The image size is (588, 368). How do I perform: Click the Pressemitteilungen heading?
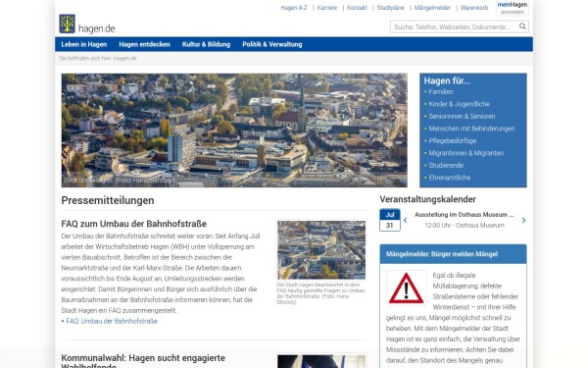(108, 200)
